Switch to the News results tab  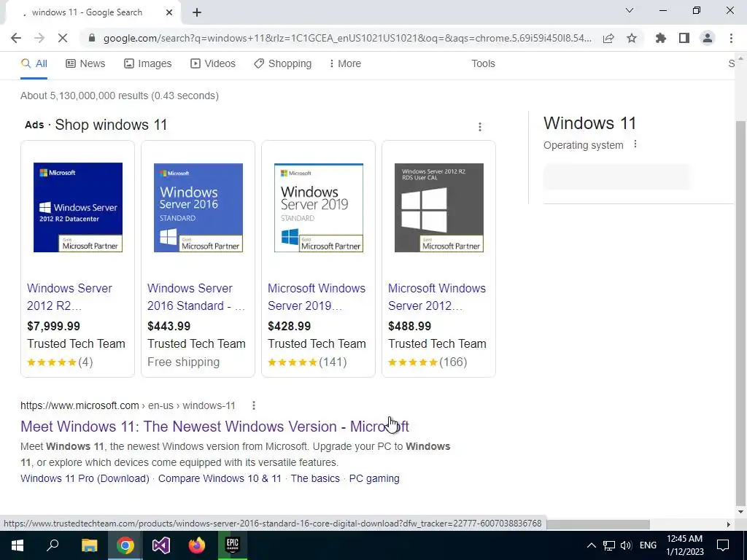click(x=85, y=64)
